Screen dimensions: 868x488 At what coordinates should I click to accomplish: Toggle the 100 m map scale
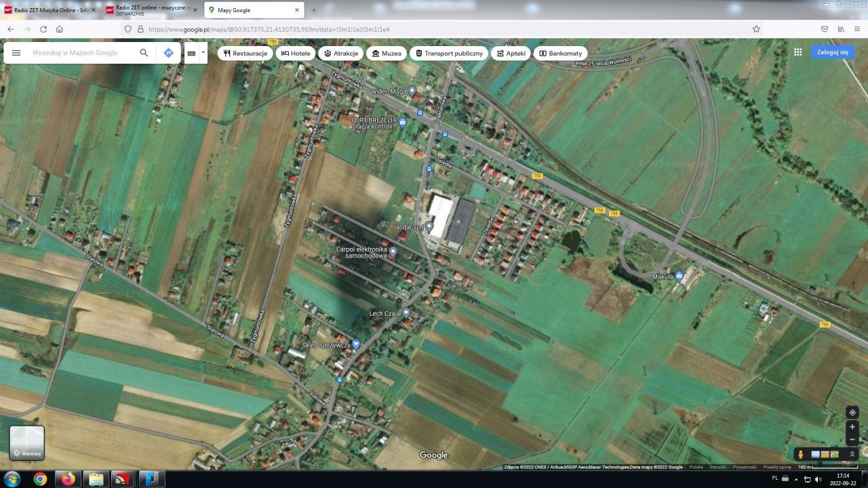[x=827, y=467]
